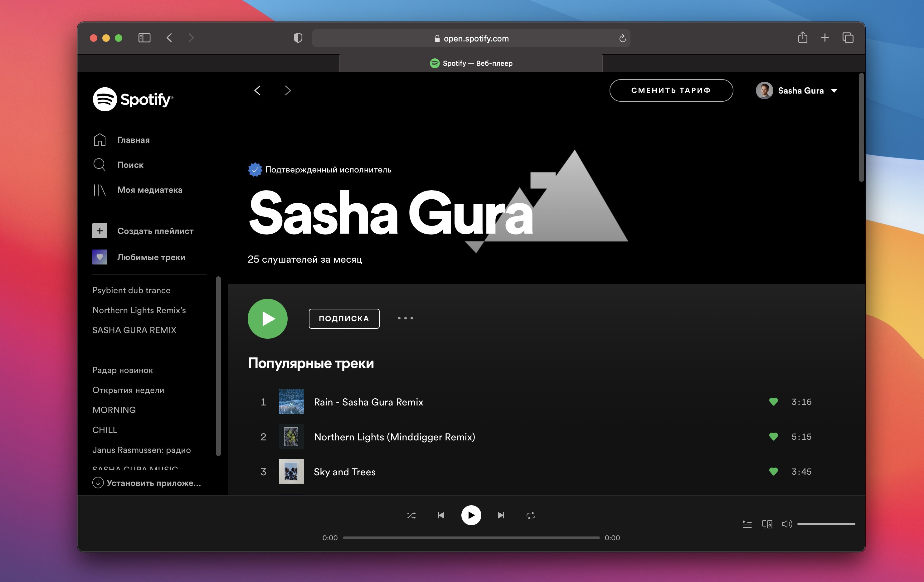Click the playback progress bar
The height and width of the screenshot is (582, 924).
click(x=471, y=538)
